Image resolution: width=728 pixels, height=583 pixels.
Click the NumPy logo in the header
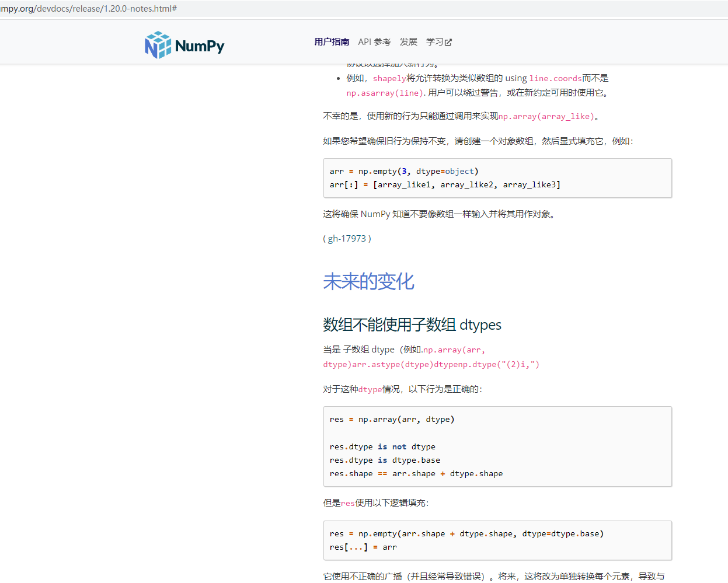(x=184, y=44)
